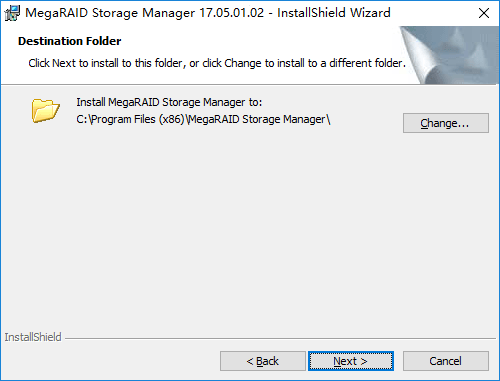This screenshot has height=381, width=500.
Task: Click the installer icon in the title bar
Action: pos(12,13)
